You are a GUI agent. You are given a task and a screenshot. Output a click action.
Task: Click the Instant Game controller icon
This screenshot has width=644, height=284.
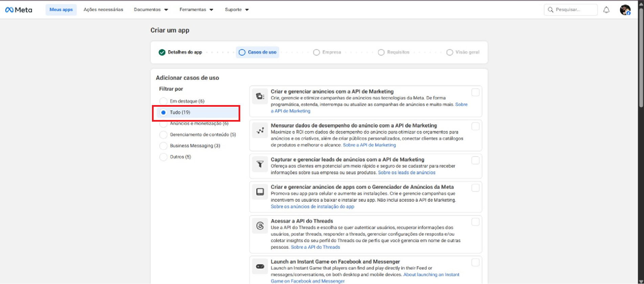260,266
